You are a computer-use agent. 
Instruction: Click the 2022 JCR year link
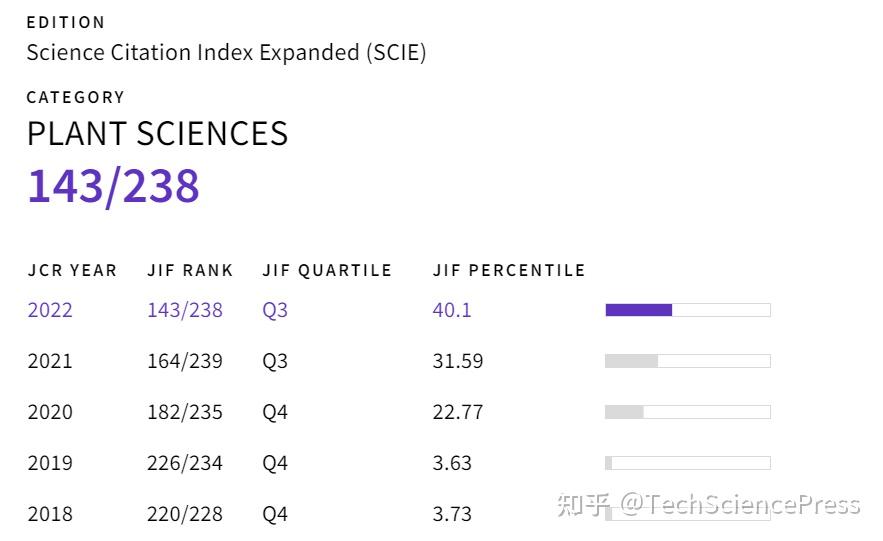pyautogui.click(x=50, y=310)
